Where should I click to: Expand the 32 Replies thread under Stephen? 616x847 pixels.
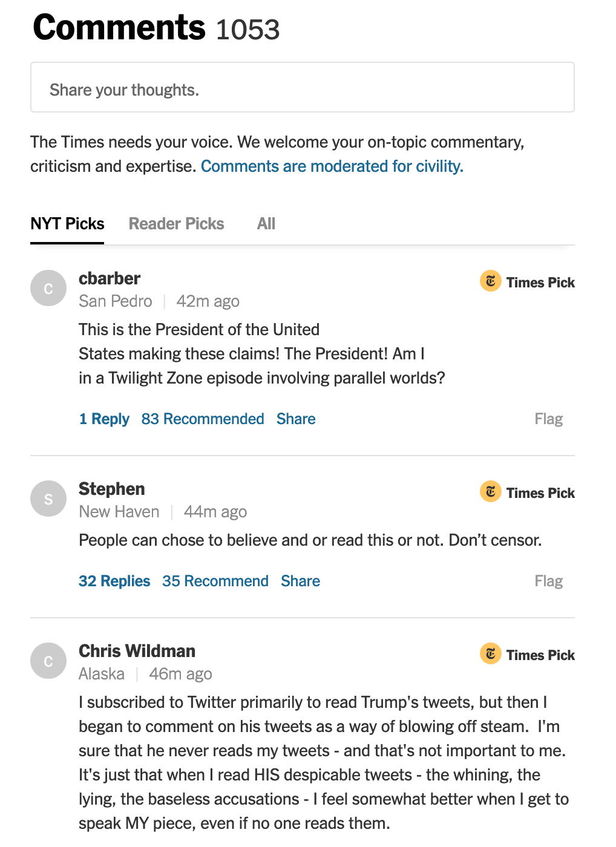click(114, 581)
